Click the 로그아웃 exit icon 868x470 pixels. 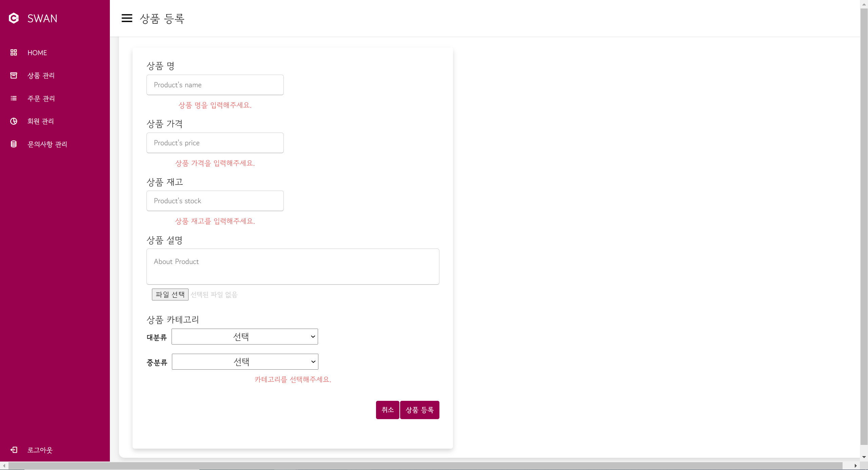click(x=14, y=450)
